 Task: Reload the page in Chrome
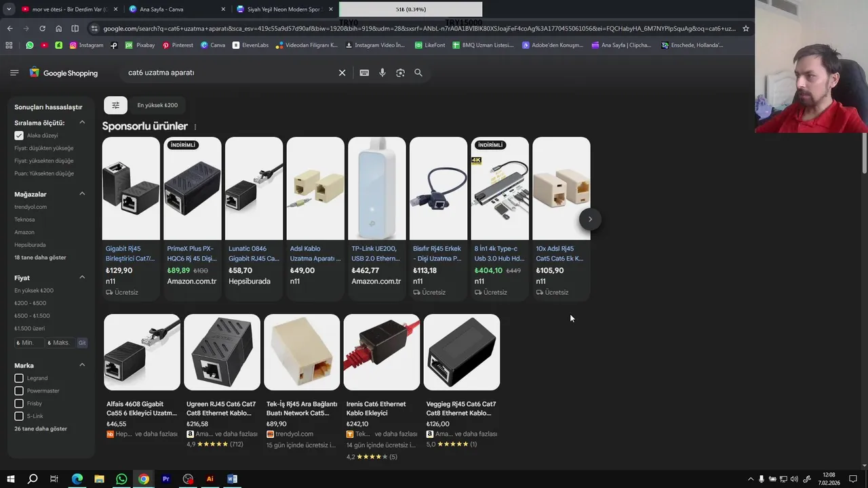click(x=42, y=28)
